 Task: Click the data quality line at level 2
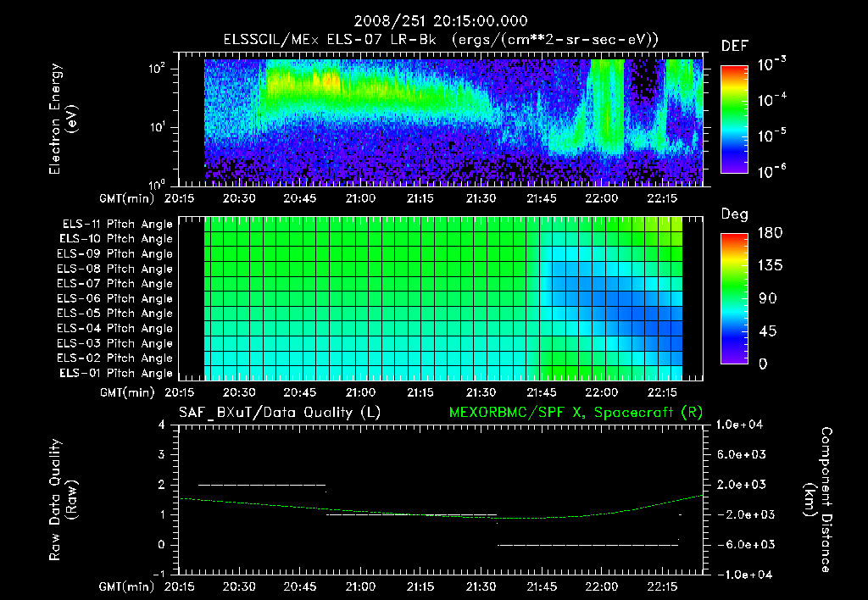tap(262, 485)
